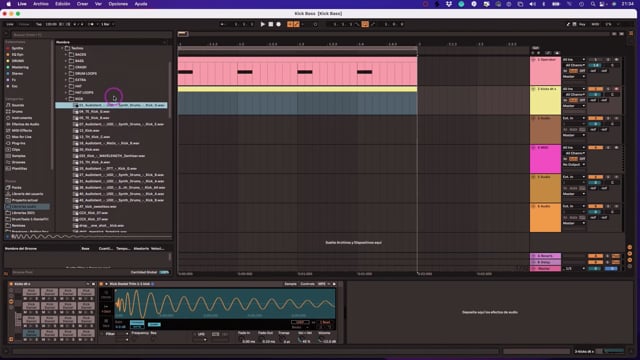
Task: Select 06_TE_Kick_8.wav sample file
Action: tap(95, 118)
